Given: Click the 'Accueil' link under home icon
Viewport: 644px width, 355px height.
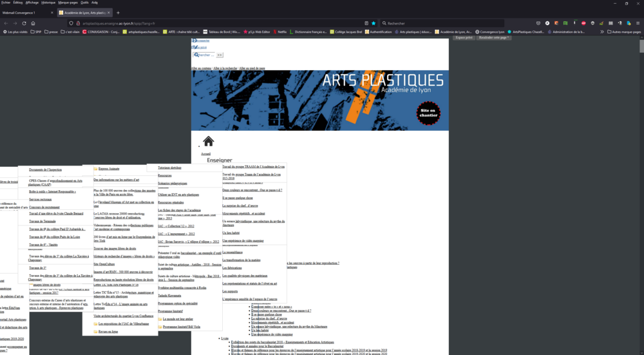Looking at the screenshot, I should click(x=205, y=154).
